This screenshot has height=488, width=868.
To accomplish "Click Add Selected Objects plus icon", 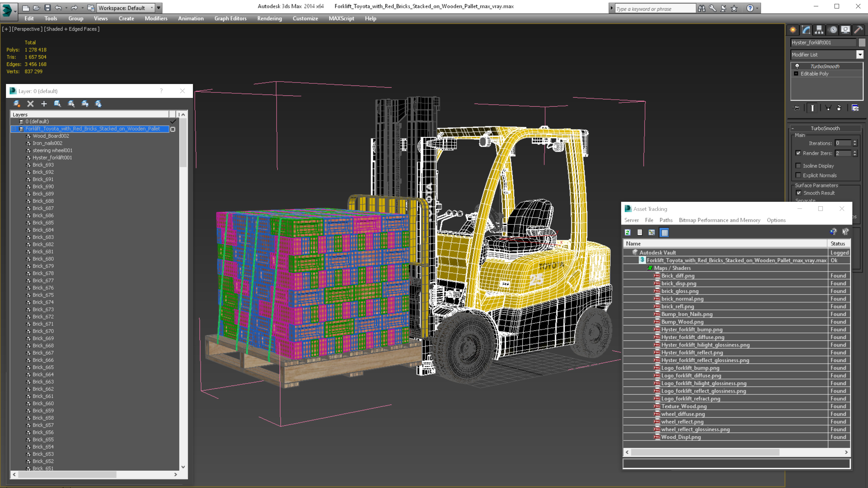I will click(44, 104).
